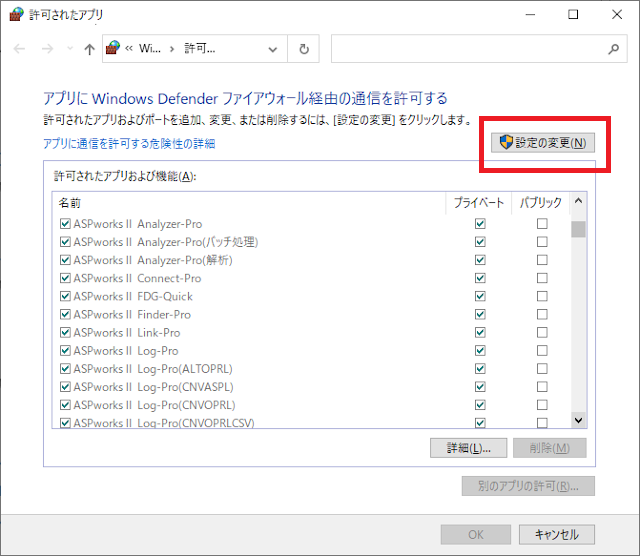Expand the address bar history dropdown
This screenshot has height=556, width=640.
(273, 49)
